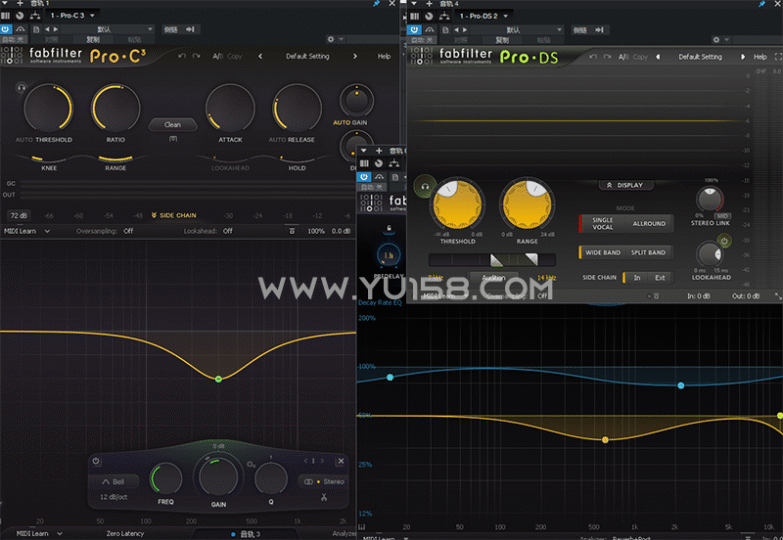Screen dimensions: 783x540
Task: Click the STEREO LINK knob
Action: tap(710, 199)
